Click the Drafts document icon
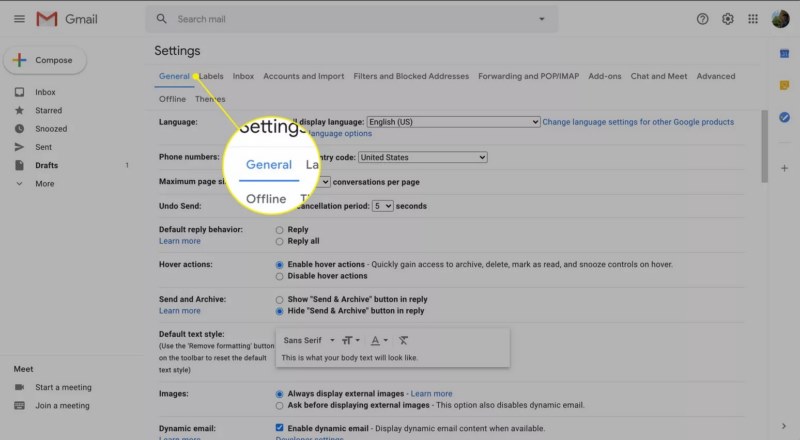Image resolution: width=800 pixels, height=440 pixels. click(19, 165)
